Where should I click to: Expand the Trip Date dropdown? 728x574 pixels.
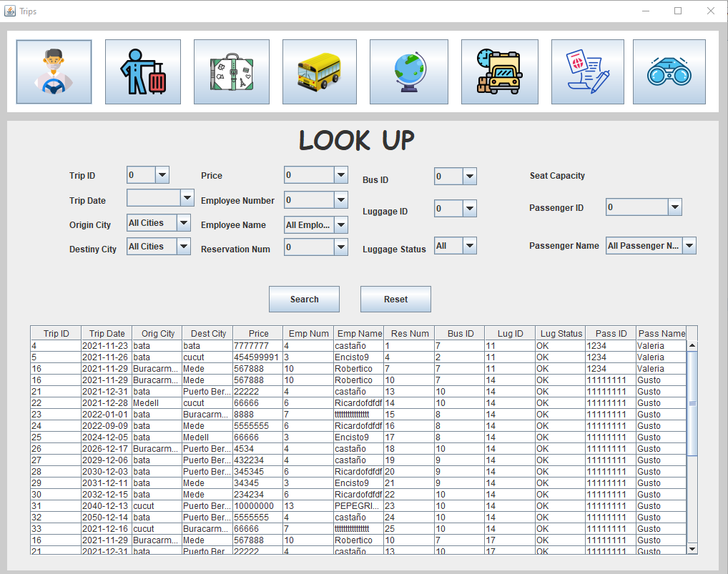[x=187, y=198]
